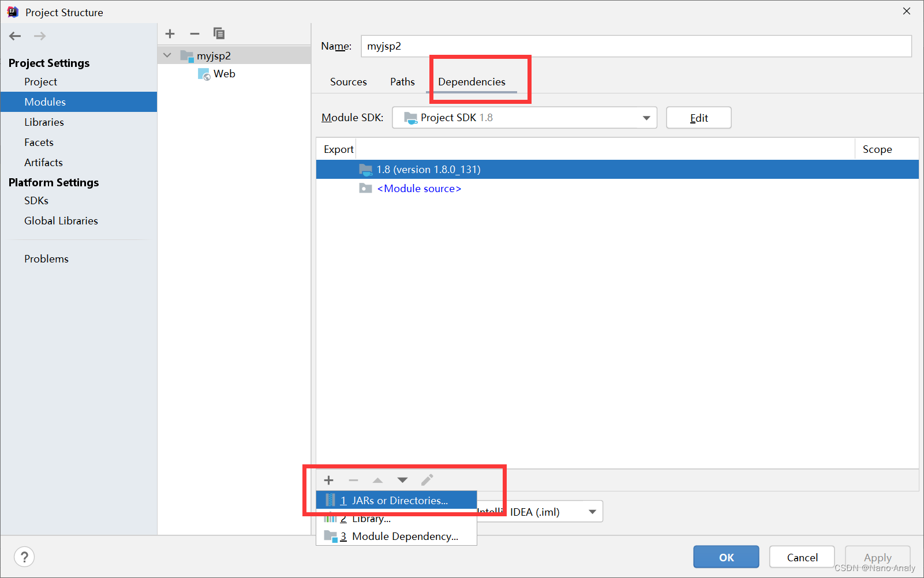Open Libraries in the sidebar
Viewport: 924px width, 578px height.
point(78,122)
